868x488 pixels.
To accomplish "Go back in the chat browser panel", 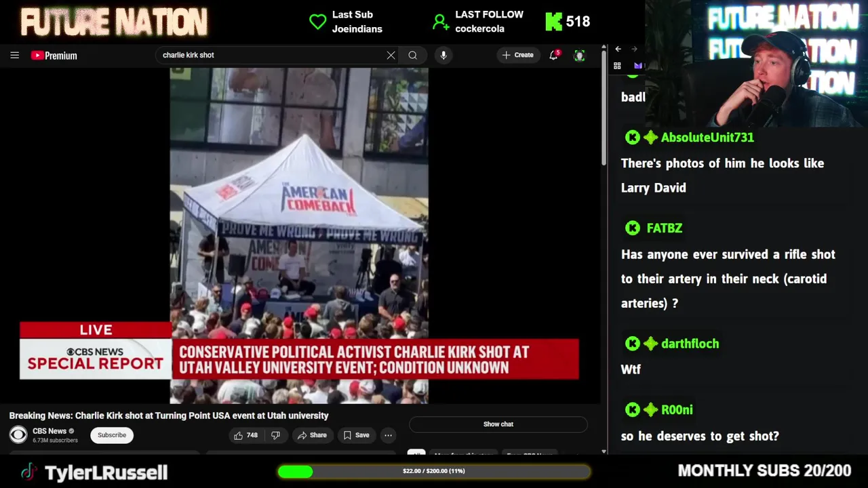I will coord(618,49).
